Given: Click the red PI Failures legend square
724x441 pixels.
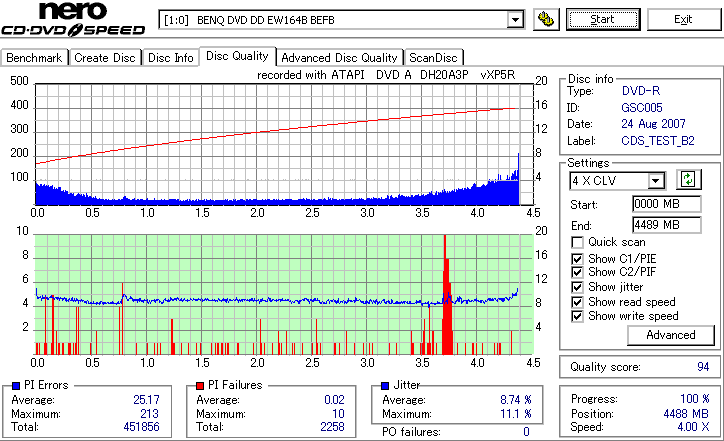Looking at the screenshot, I should 200,386.
